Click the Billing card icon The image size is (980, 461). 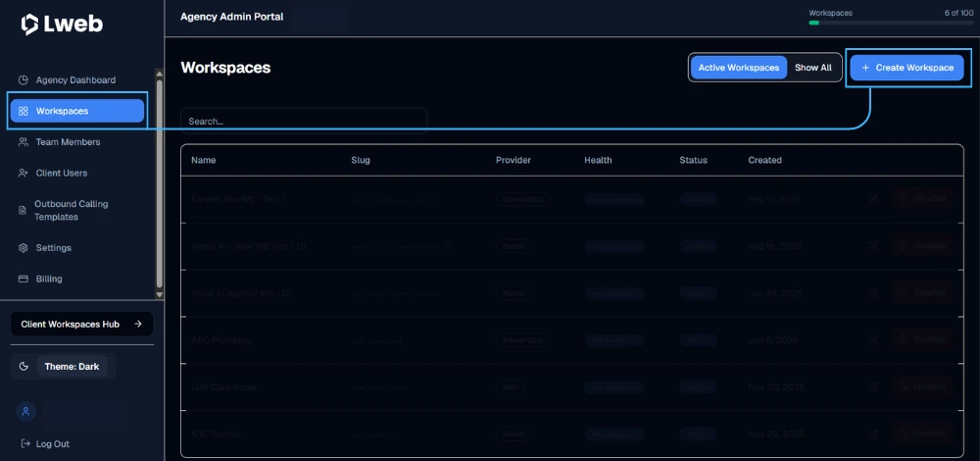coord(24,279)
